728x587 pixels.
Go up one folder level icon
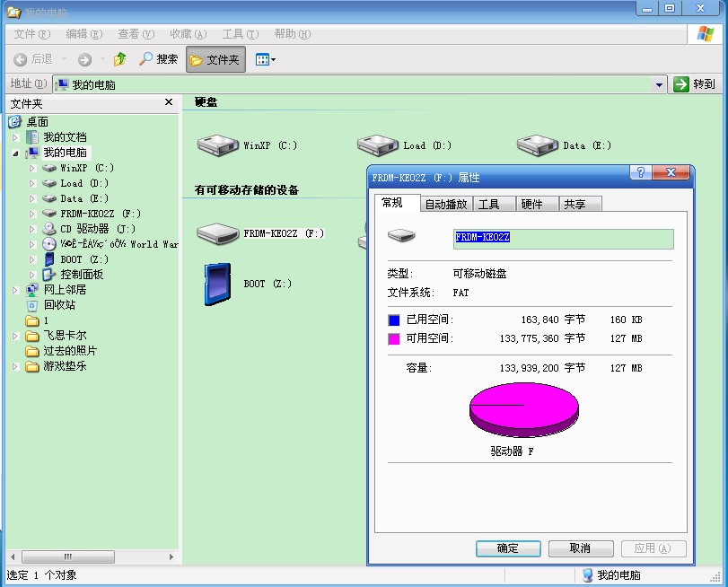(x=119, y=59)
